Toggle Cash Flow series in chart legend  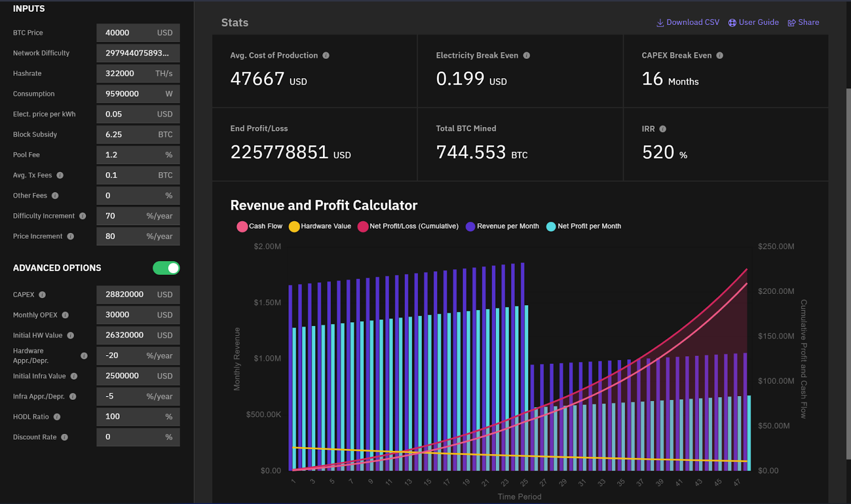(260, 226)
